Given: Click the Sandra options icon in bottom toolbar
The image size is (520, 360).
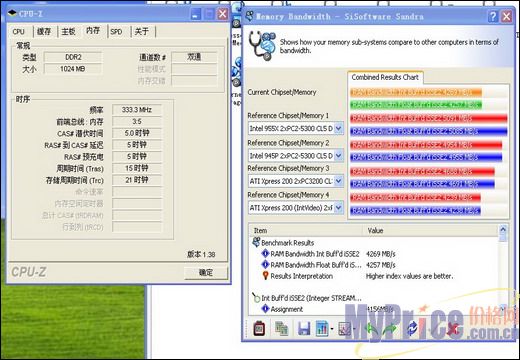Looking at the screenshot, I should tap(259, 329).
